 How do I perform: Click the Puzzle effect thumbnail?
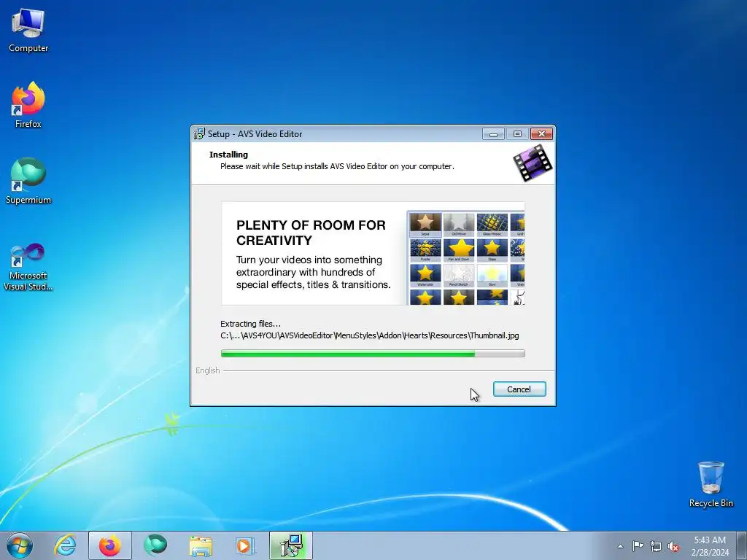pos(425,250)
